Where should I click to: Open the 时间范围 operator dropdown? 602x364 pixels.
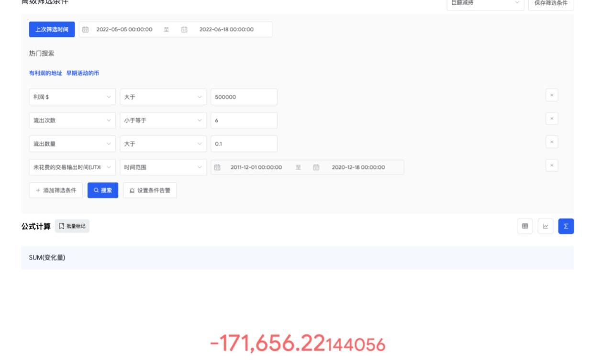coord(163,167)
